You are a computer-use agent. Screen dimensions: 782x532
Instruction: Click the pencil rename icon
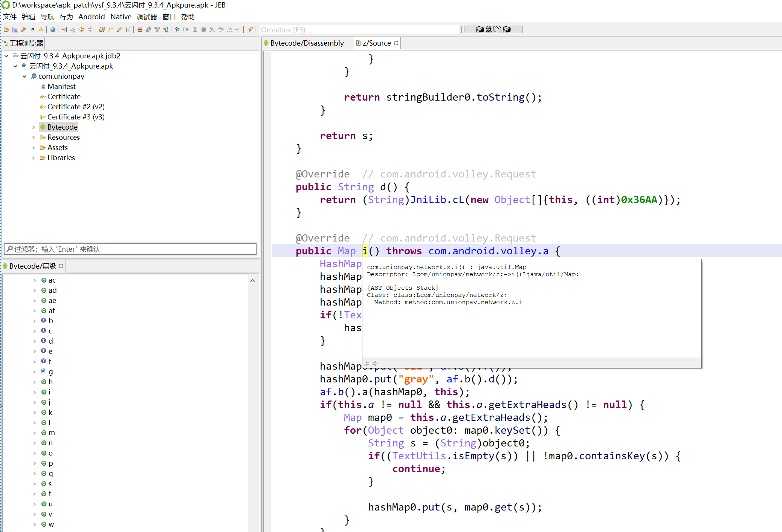tap(119, 30)
